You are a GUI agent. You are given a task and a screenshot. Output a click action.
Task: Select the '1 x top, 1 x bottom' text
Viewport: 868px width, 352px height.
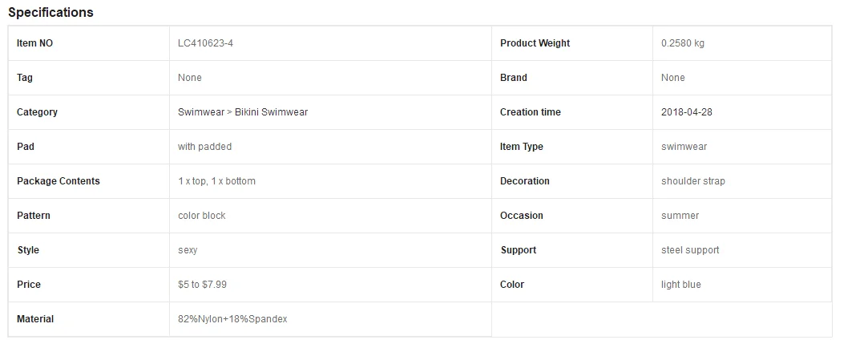(x=216, y=181)
